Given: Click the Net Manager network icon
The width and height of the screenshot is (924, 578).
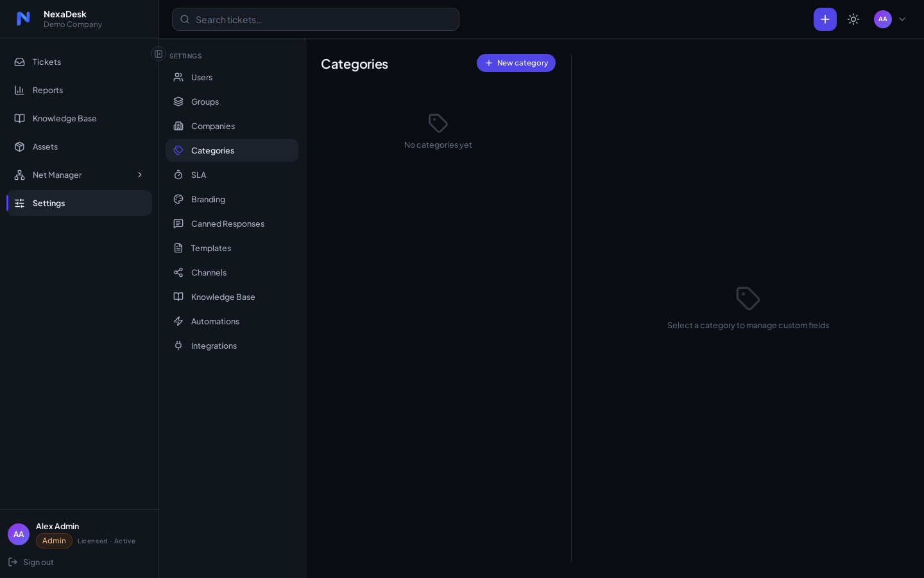Looking at the screenshot, I should click(x=20, y=175).
